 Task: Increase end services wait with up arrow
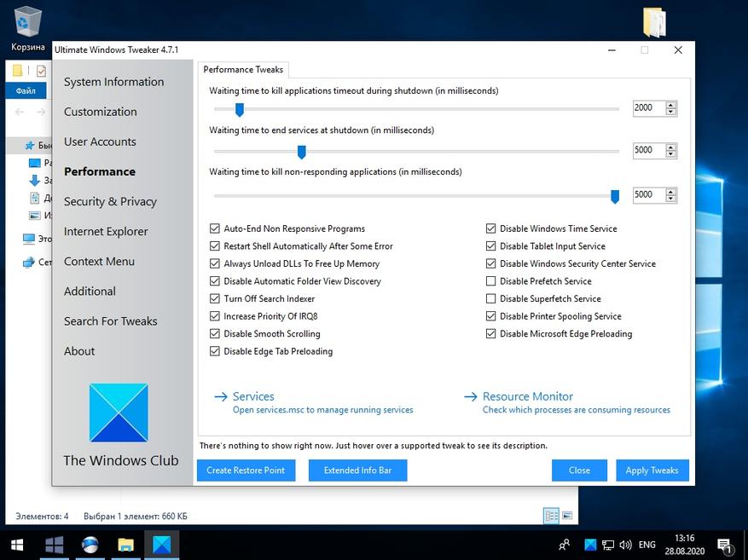tap(670, 147)
